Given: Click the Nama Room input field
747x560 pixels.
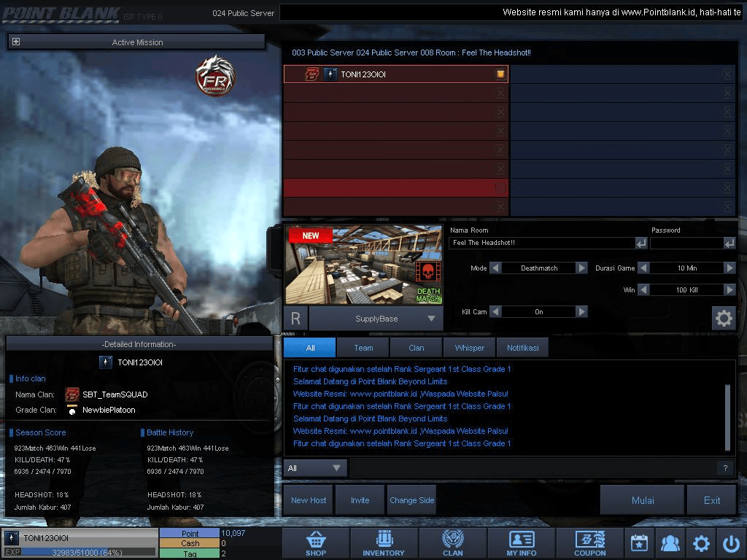Looking at the screenshot, I should (541, 243).
